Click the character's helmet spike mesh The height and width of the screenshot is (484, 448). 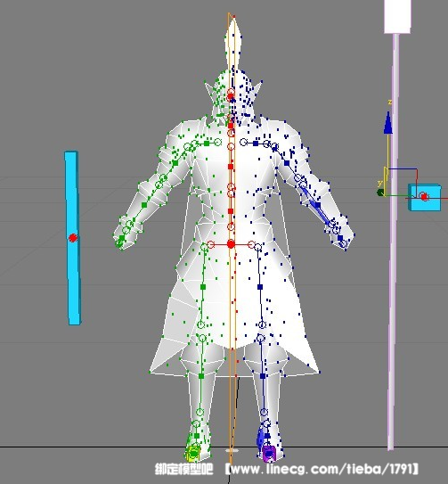(233, 43)
